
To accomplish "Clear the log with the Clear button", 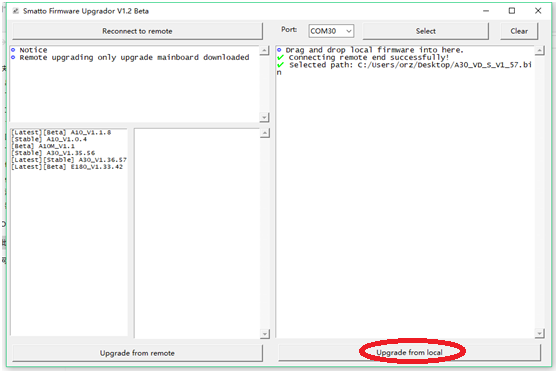I will [519, 31].
